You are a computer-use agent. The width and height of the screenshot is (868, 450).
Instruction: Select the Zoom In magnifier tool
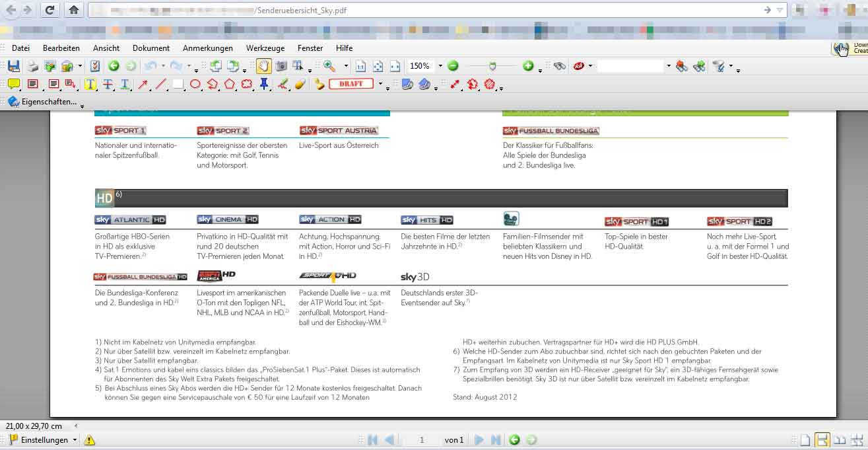click(329, 66)
